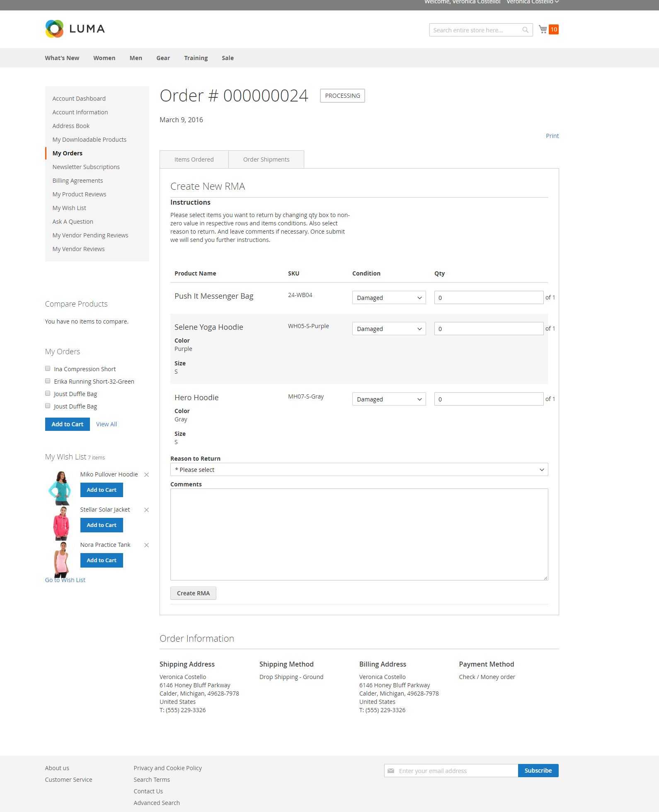Remove Nora Practice Tank from wish list
This screenshot has width=659, height=812.
pyautogui.click(x=146, y=545)
